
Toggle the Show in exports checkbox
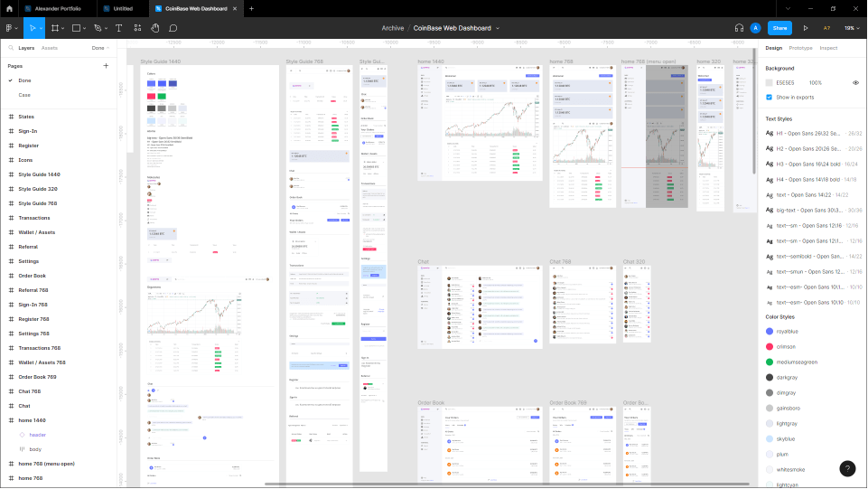(x=769, y=97)
